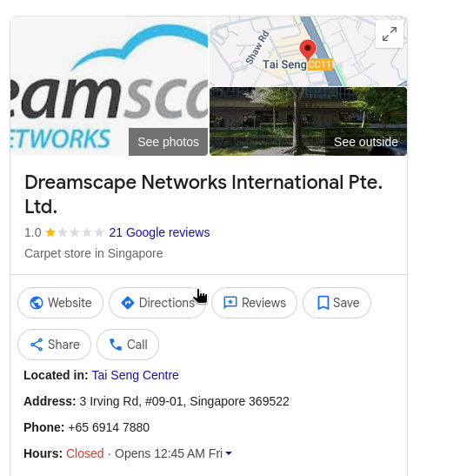Click the Tai Seng CC11 station label
The width and height of the screenshot is (473, 476).
tap(297, 64)
